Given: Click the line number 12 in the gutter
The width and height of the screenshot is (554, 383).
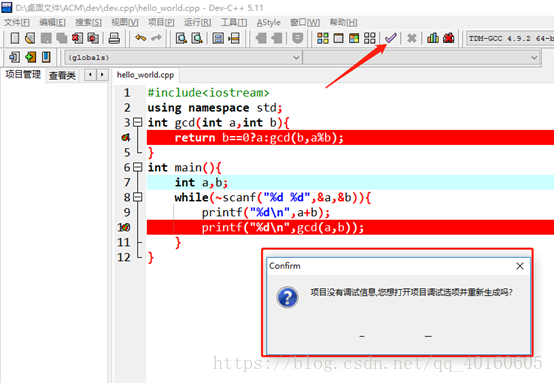Looking at the screenshot, I should [124, 257].
